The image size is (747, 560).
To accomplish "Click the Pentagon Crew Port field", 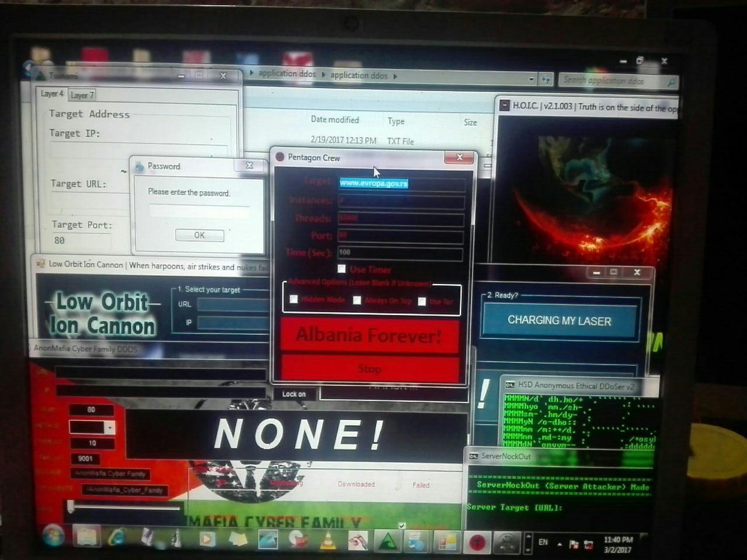I will point(401,236).
